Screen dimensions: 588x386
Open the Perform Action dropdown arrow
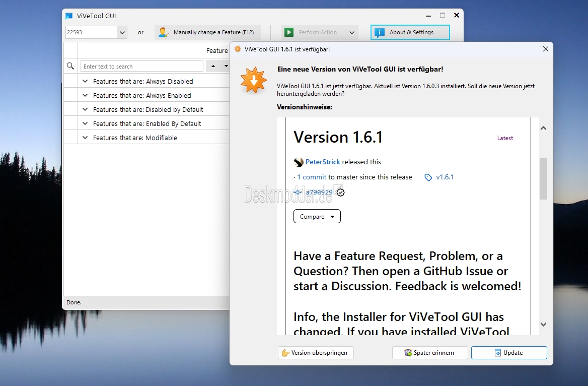click(x=352, y=33)
